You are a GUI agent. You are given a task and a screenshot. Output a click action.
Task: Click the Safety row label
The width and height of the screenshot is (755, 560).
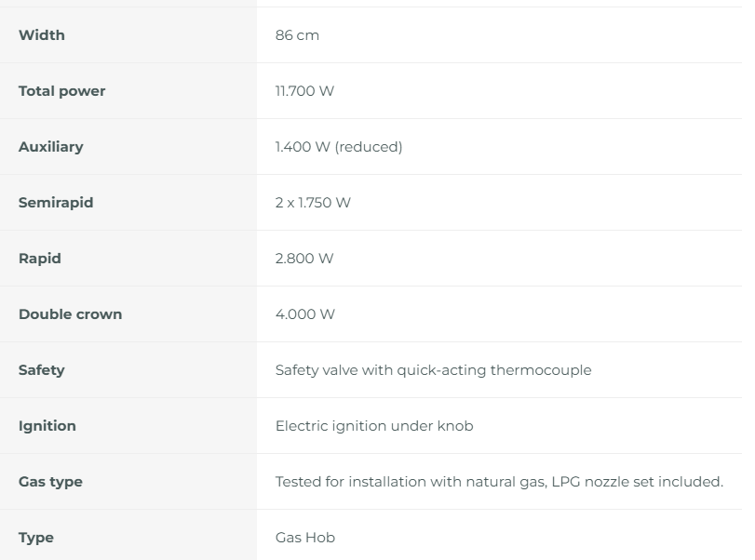tap(42, 370)
